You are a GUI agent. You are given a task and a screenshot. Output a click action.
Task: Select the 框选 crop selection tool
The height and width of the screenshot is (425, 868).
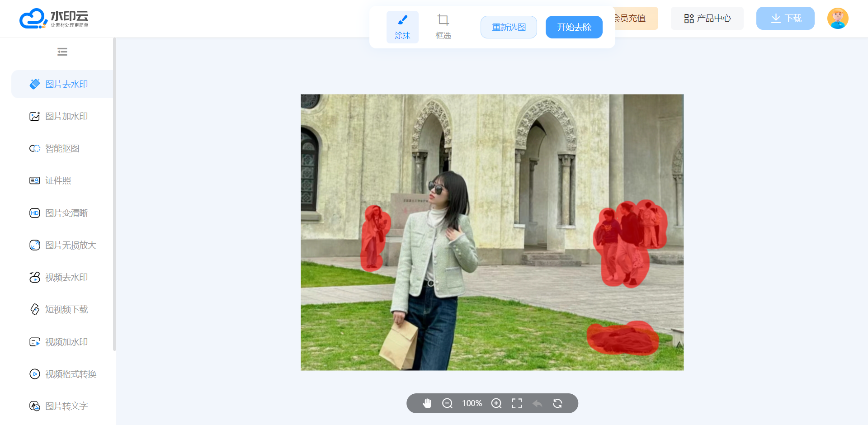(x=443, y=27)
